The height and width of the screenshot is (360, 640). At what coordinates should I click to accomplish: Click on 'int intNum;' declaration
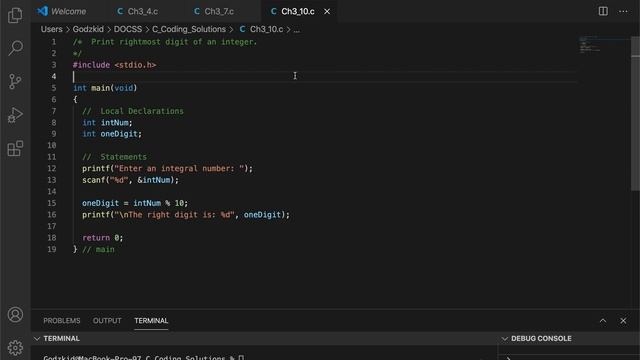[x=107, y=122]
